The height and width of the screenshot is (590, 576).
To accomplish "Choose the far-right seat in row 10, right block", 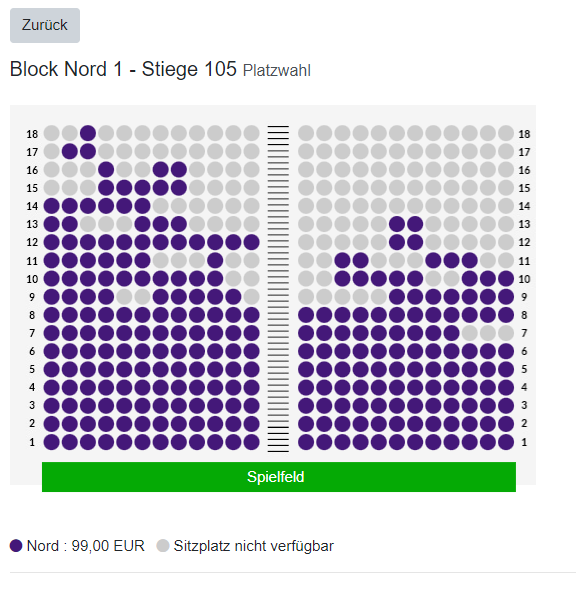I will click(506, 279).
